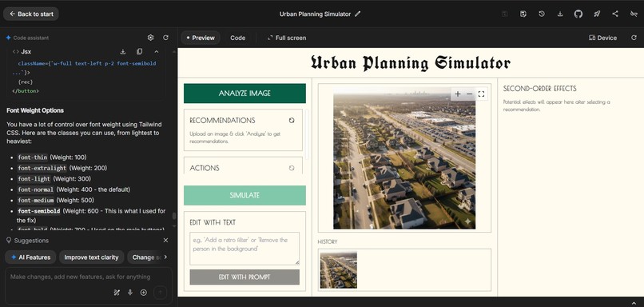Viewport: 644px width, 307px height.
Task: Click the send arrow button
Action: (x=160, y=293)
